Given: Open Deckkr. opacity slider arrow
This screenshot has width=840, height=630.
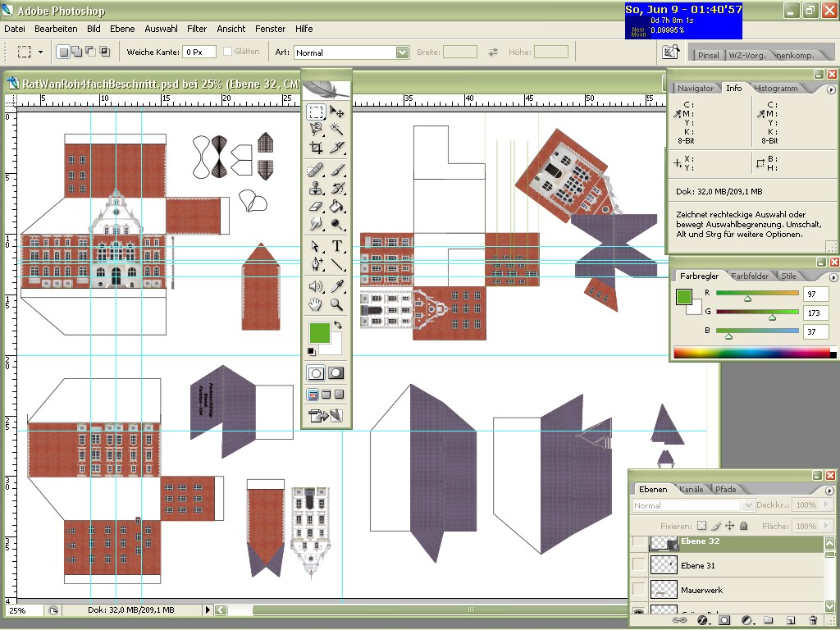Looking at the screenshot, I should 825,504.
